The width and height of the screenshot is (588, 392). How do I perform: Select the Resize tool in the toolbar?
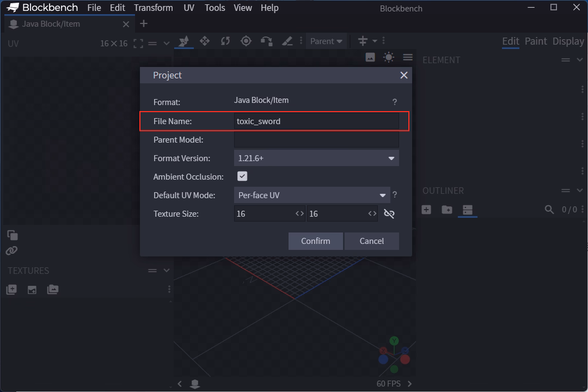pyautogui.click(x=205, y=41)
